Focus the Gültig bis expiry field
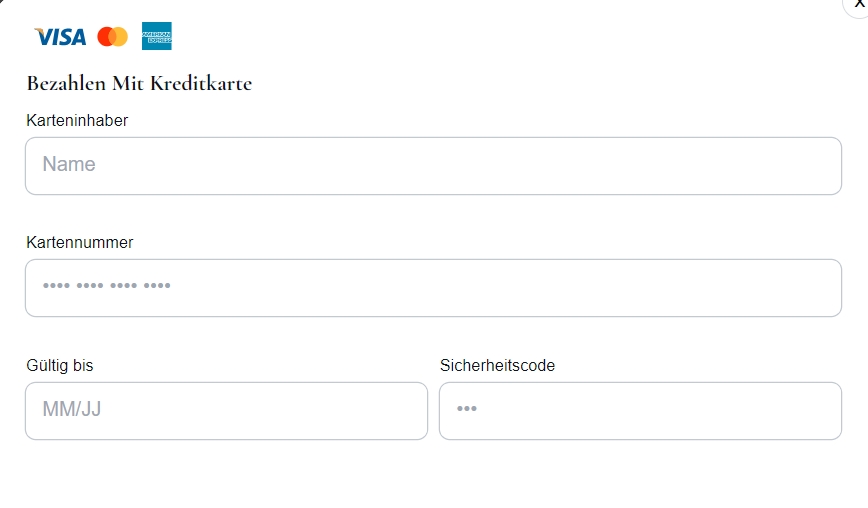Image resolution: width=868 pixels, height=508 pixels. pos(226,411)
